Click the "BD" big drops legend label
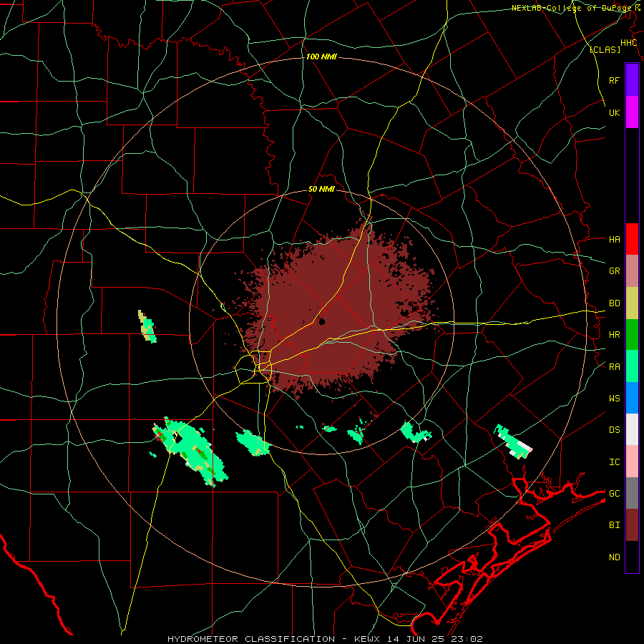Screen dimensions: 644x644 [614, 303]
